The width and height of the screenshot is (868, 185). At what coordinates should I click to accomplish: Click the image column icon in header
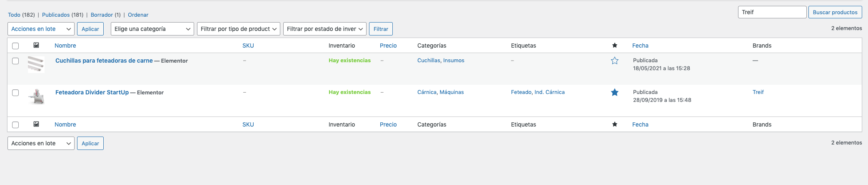pyautogui.click(x=36, y=46)
